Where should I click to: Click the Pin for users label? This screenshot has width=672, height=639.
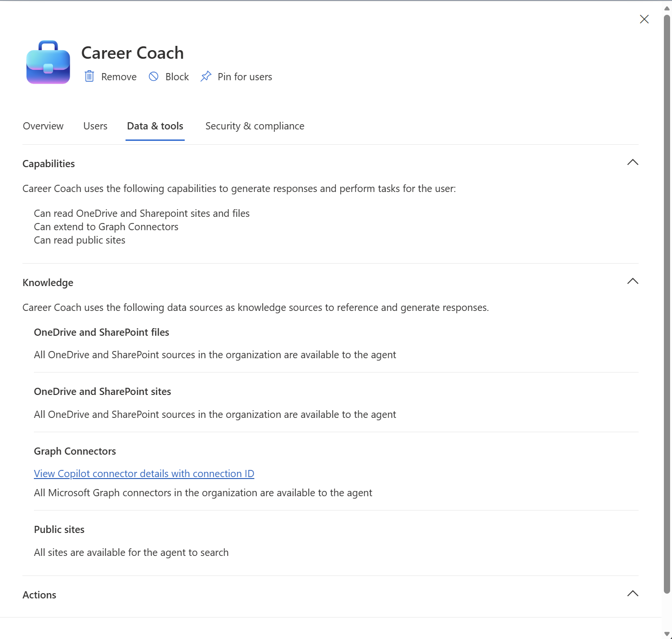[244, 76]
